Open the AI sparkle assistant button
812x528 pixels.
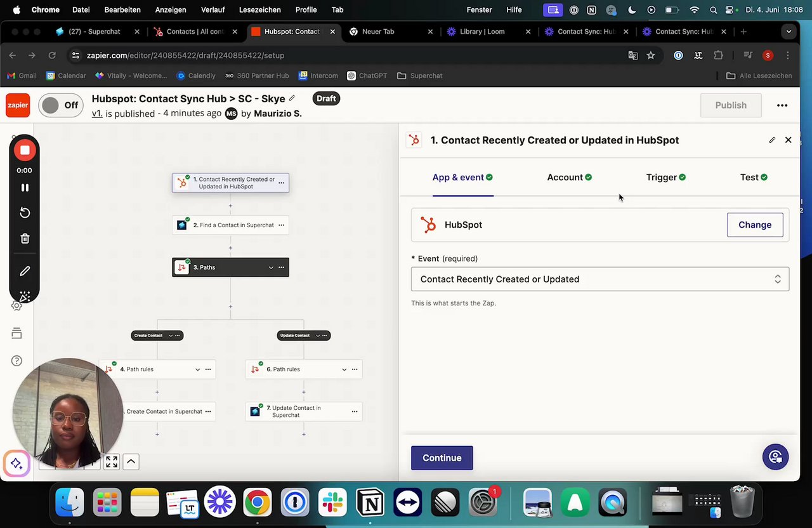click(16, 463)
